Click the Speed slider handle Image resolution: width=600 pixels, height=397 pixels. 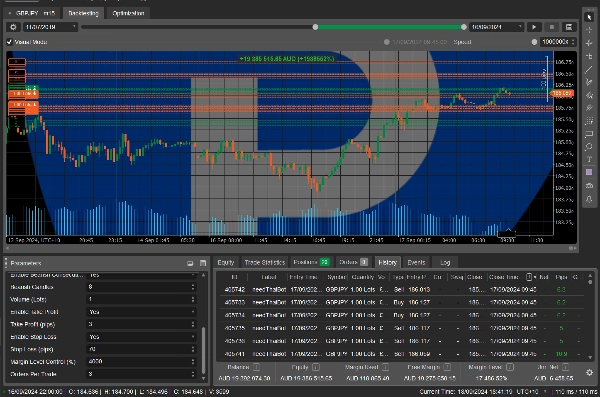(535, 42)
